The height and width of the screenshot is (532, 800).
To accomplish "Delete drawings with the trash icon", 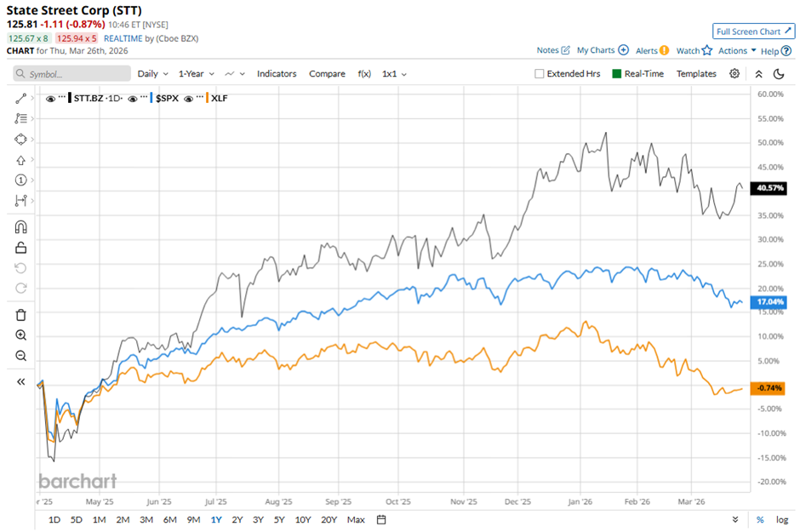I will (x=21, y=315).
